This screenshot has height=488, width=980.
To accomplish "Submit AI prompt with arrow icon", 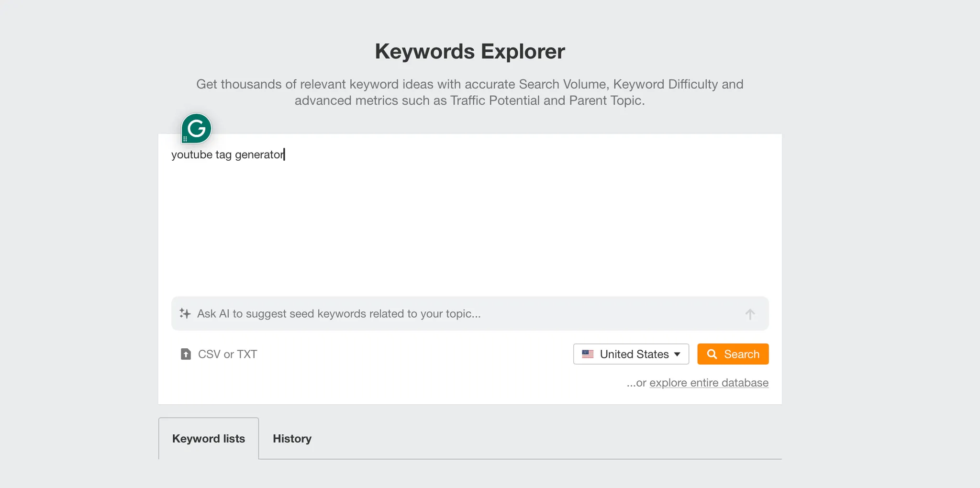I will 750,314.
